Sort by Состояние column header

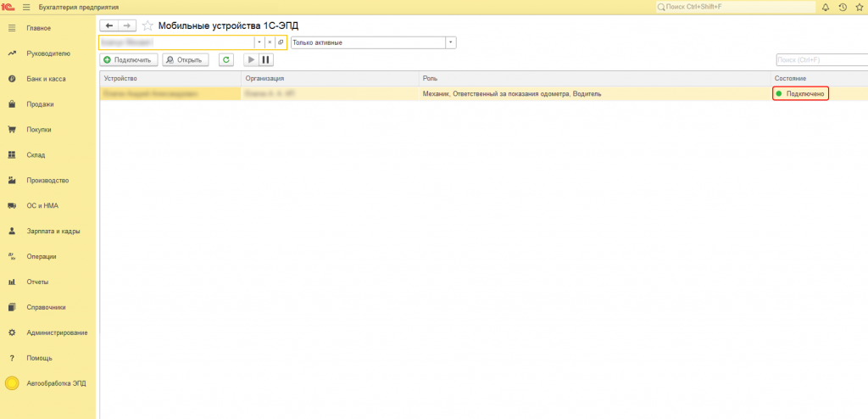point(820,79)
